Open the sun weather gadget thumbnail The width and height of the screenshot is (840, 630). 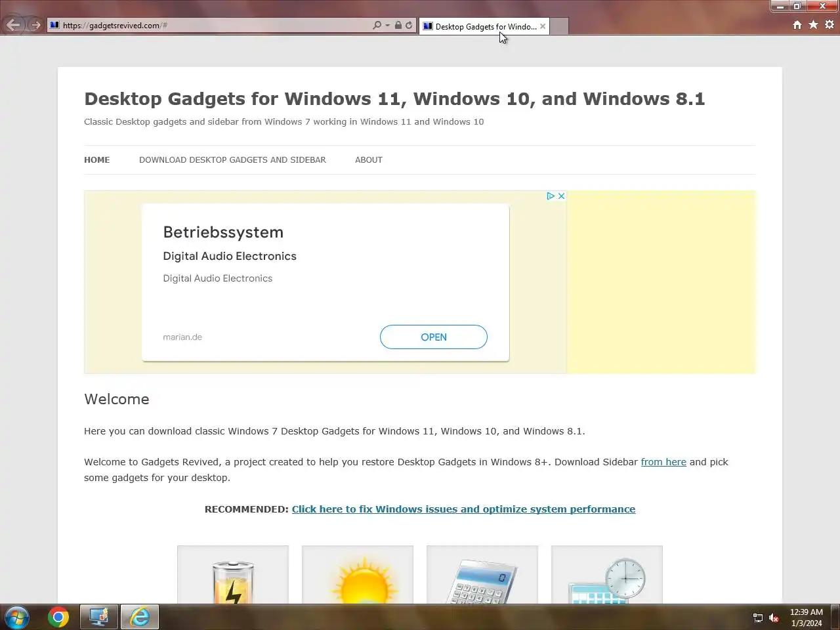[x=358, y=575]
